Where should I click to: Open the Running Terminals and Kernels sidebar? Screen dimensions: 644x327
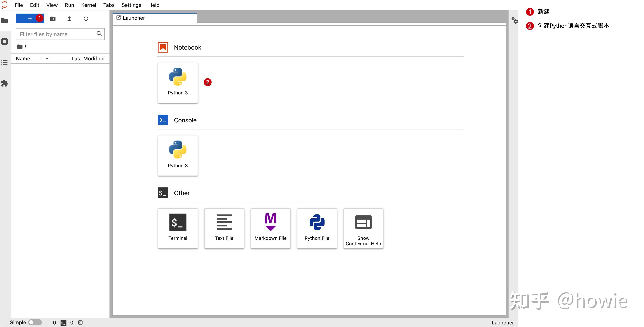[x=5, y=41]
